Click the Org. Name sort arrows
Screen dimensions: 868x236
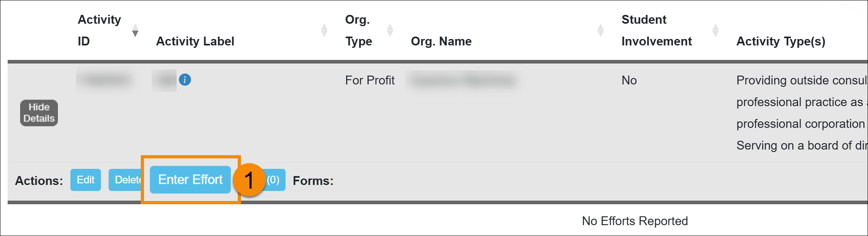point(601,30)
